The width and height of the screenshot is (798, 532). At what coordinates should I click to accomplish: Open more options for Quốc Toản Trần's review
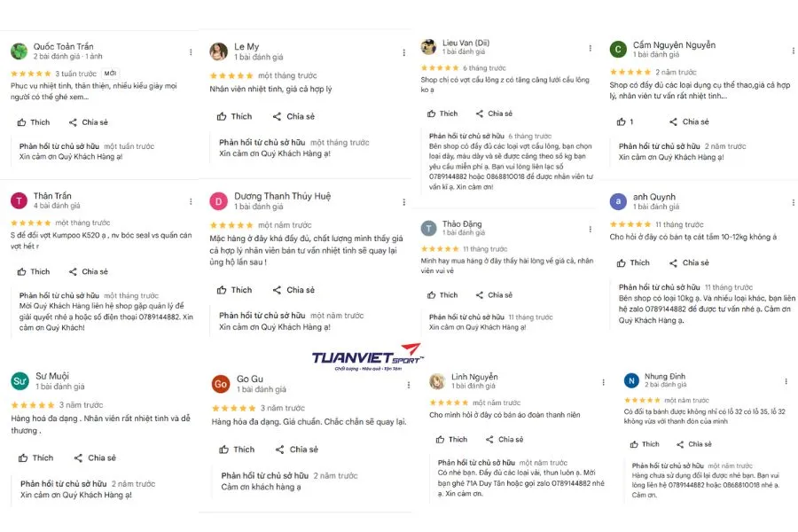pos(192,52)
